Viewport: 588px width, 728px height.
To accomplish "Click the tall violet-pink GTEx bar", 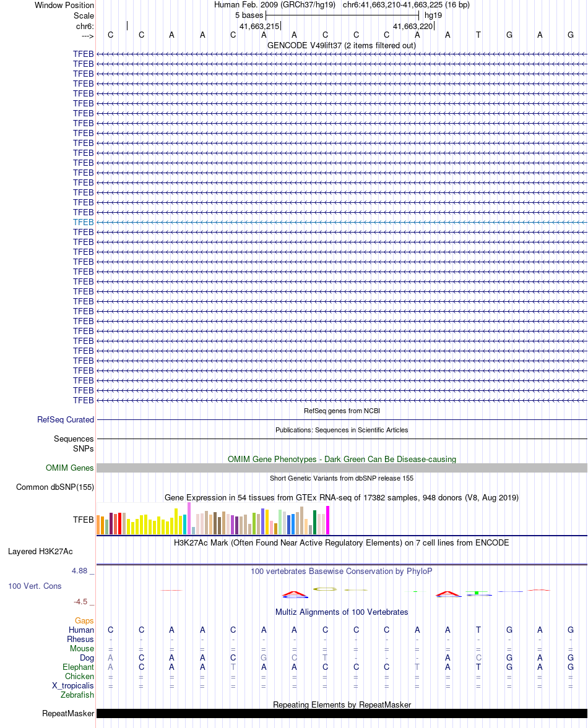I will tap(189, 518).
